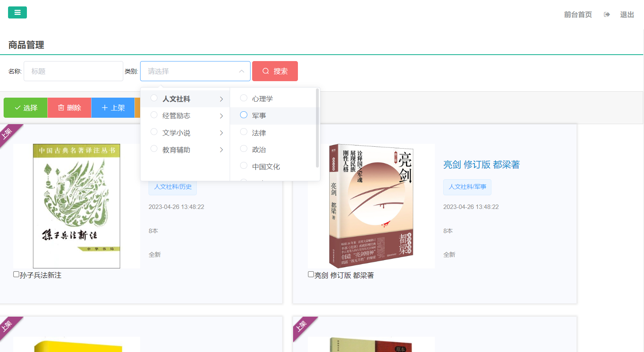Choose the 人文社科 category label
The height and width of the screenshot is (352, 644).
(x=176, y=99)
